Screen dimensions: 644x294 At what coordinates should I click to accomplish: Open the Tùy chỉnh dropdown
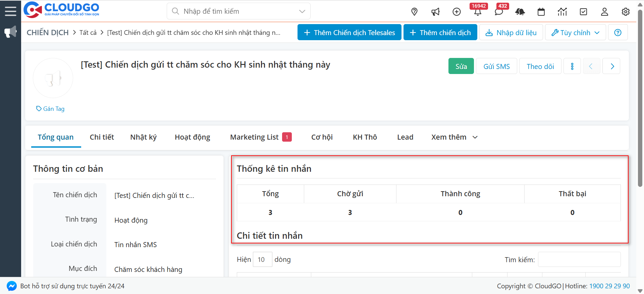point(575,32)
